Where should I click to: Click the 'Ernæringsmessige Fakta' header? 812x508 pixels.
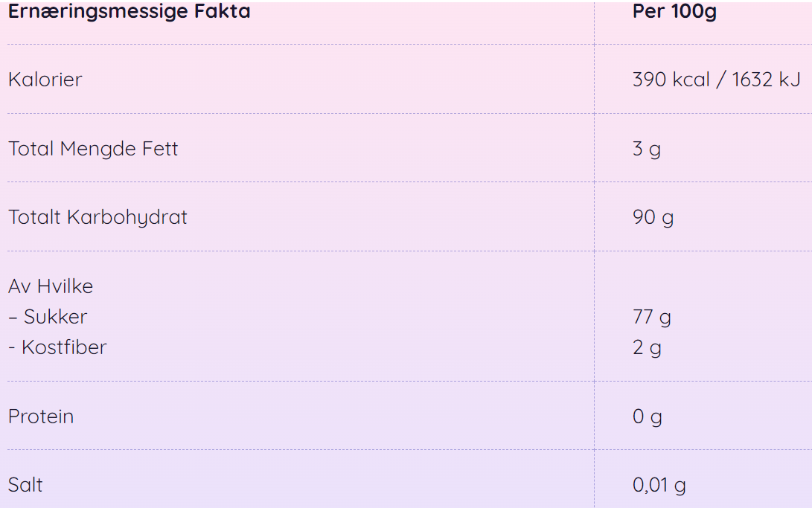(x=129, y=11)
